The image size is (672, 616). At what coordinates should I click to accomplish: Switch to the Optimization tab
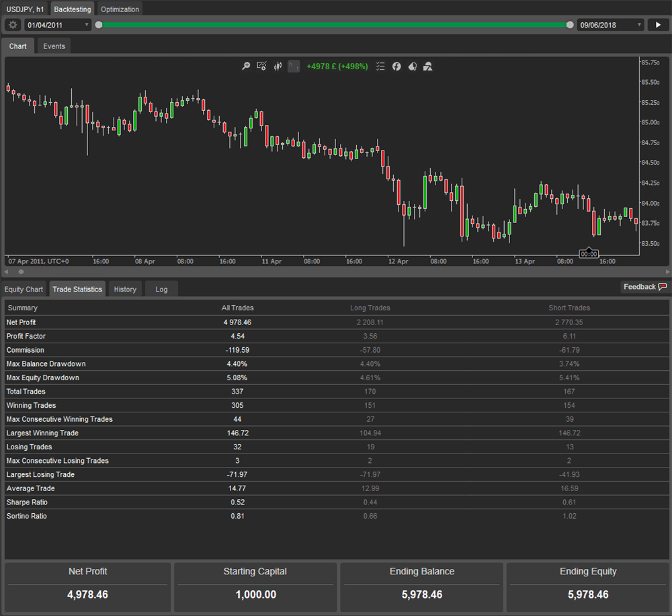tap(120, 9)
